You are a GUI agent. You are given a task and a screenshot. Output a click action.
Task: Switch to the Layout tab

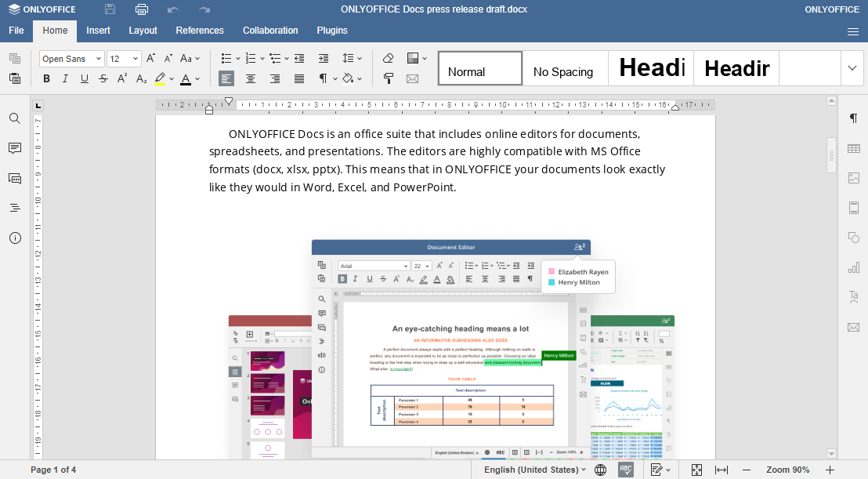pos(143,31)
